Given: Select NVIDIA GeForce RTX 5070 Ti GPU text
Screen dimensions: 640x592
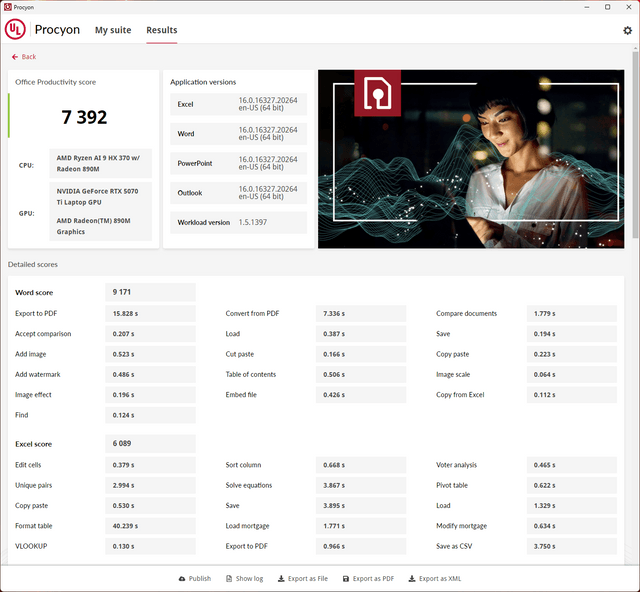Looking at the screenshot, I should 98,197.
